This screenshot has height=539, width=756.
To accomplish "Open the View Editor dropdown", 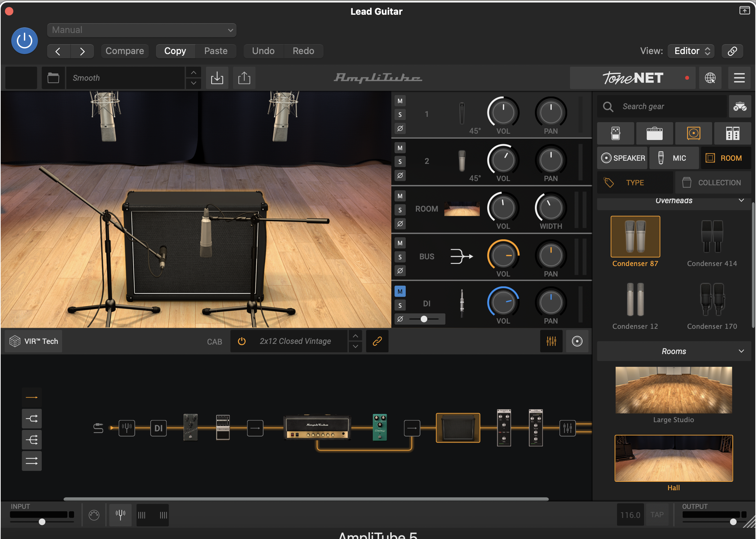I will click(x=691, y=51).
